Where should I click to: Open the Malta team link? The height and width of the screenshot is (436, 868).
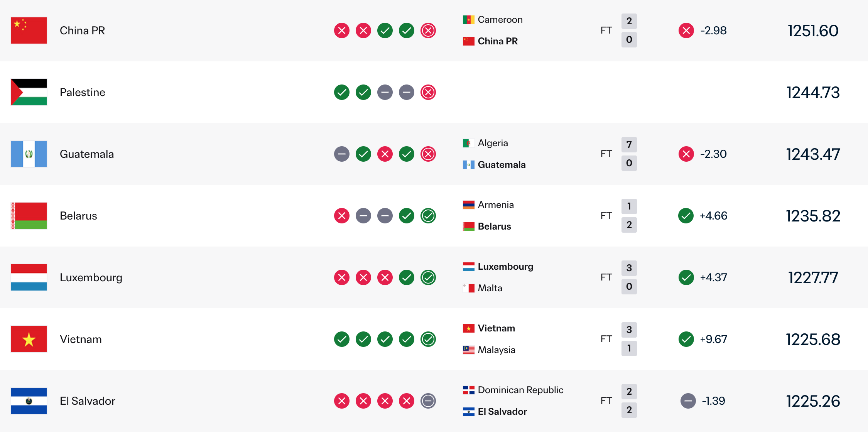tap(490, 288)
